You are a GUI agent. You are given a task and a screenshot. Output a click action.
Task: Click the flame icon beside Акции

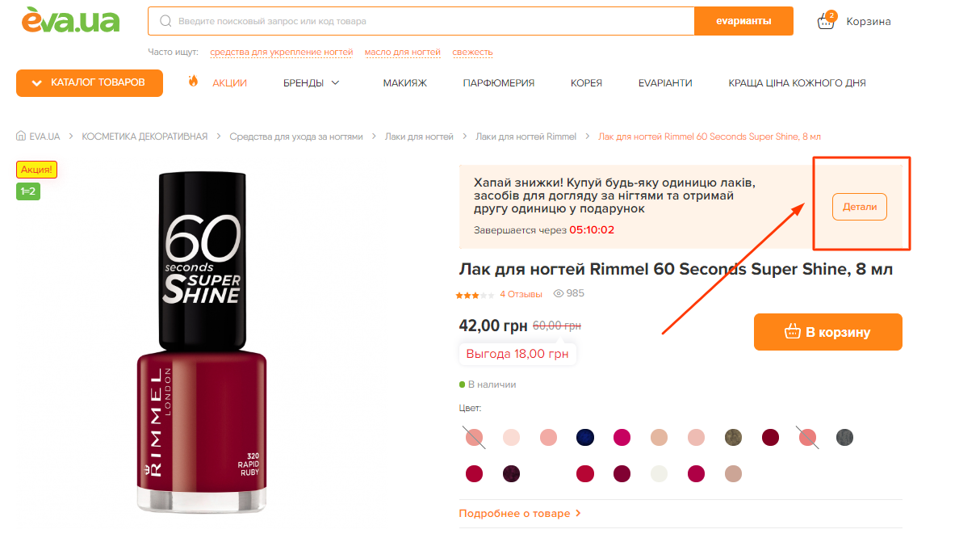pyautogui.click(x=193, y=81)
